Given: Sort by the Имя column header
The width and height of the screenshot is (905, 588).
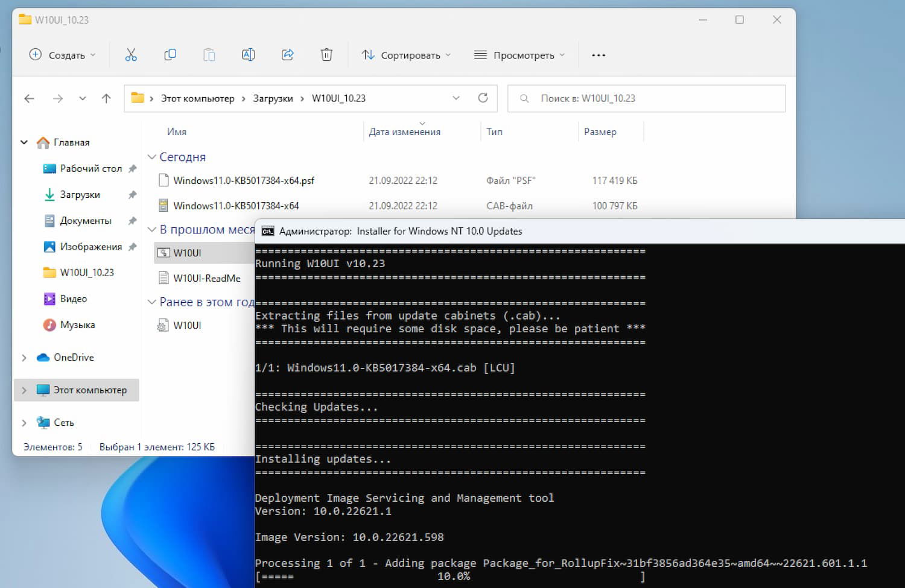Looking at the screenshot, I should pos(177,131).
